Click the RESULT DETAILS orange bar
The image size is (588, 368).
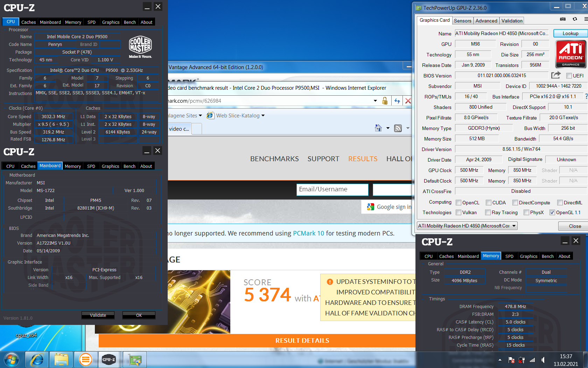click(257, 341)
